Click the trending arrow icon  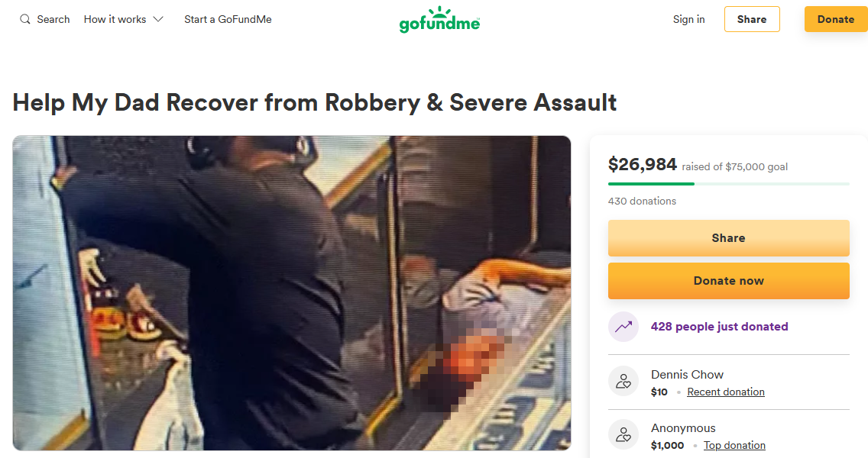point(623,327)
